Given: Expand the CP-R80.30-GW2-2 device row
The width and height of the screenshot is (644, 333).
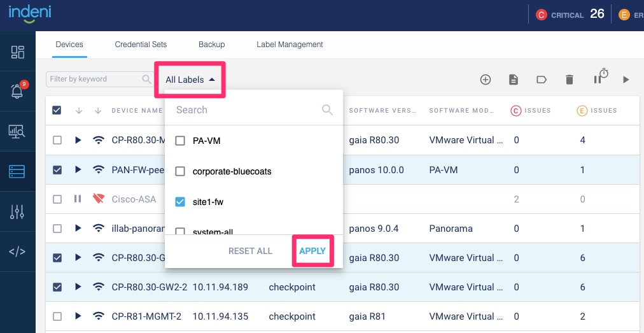Looking at the screenshot, I should [78, 287].
